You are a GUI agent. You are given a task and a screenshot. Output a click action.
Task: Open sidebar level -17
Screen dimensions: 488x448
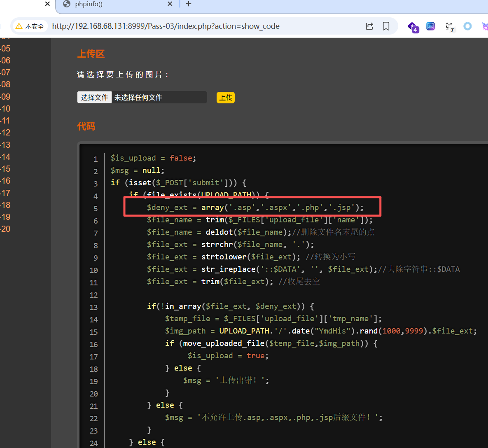[5, 193]
